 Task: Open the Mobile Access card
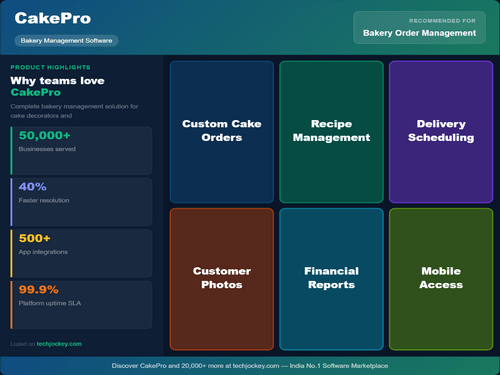(441, 279)
